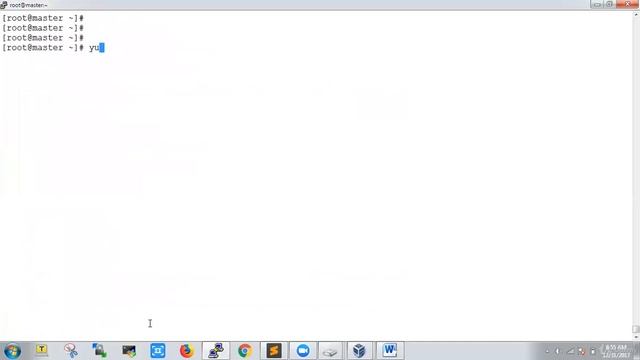The width and height of the screenshot is (640, 360).
Task: Open Sublime Text from the taskbar
Action: coord(274,351)
